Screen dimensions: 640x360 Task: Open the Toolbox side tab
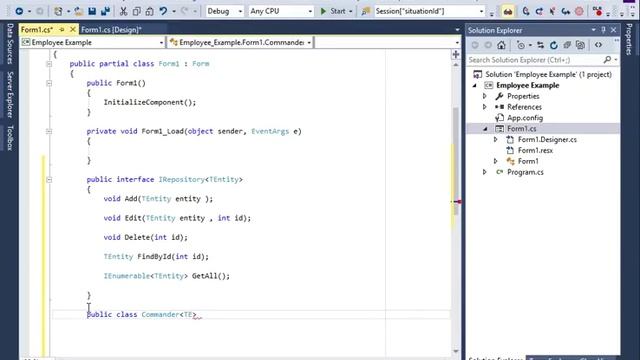pos(10,138)
